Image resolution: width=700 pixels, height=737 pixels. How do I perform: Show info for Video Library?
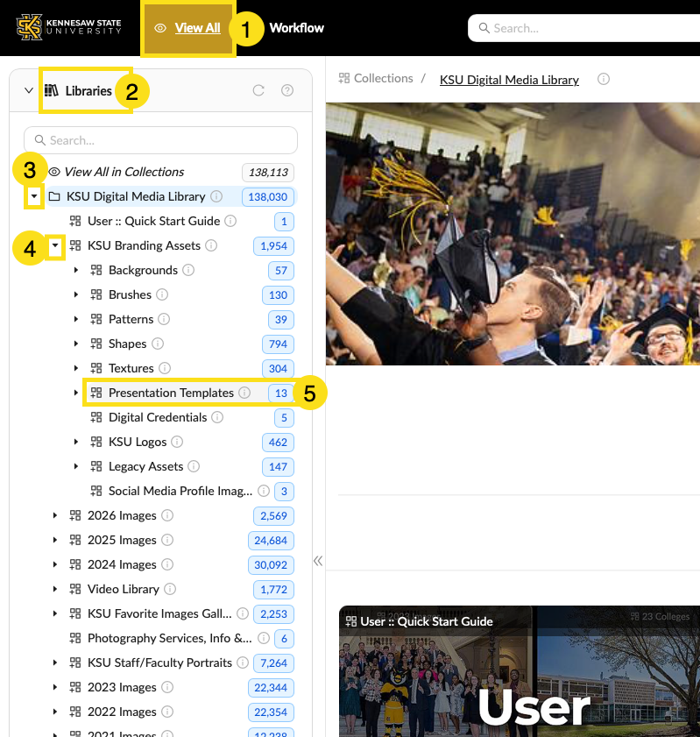(170, 589)
